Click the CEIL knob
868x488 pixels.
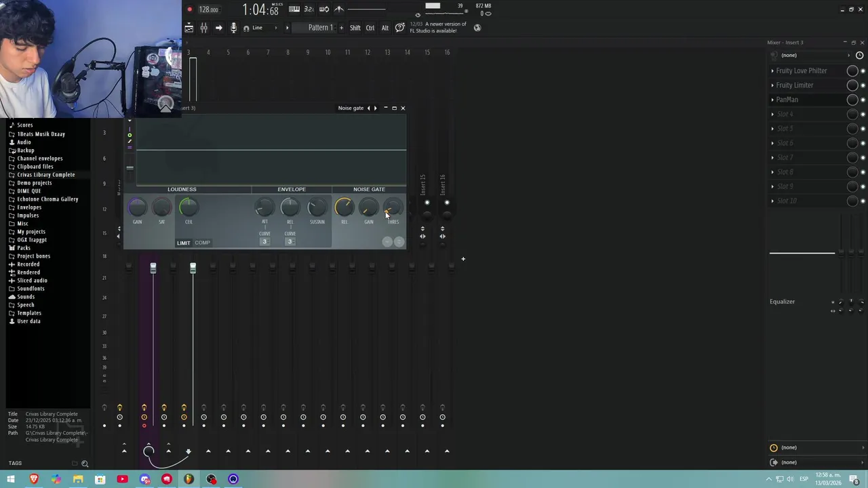click(x=189, y=207)
